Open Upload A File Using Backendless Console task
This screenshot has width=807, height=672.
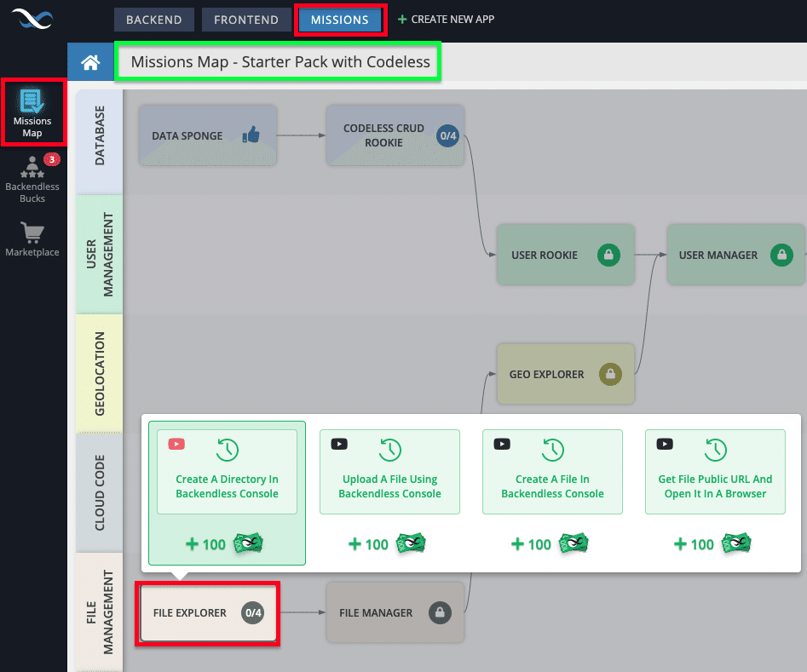389,472
